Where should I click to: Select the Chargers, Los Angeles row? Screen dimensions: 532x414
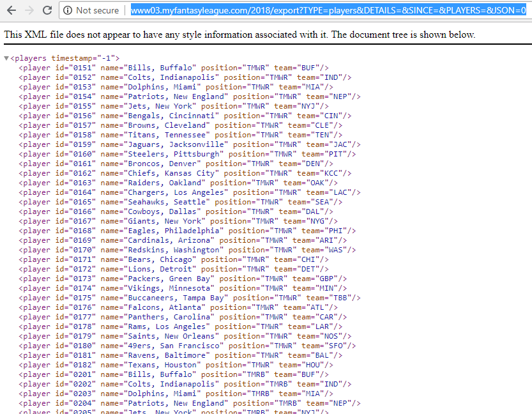point(189,192)
